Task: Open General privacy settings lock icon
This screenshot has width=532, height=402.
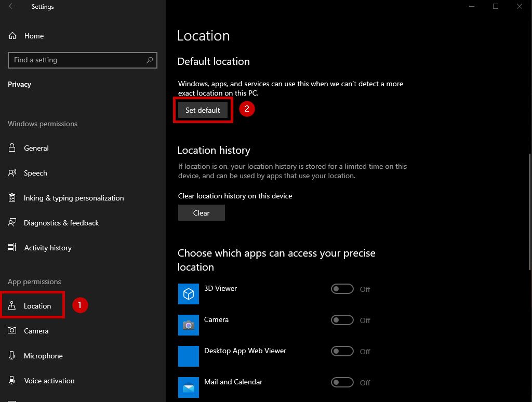Action: pos(12,148)
